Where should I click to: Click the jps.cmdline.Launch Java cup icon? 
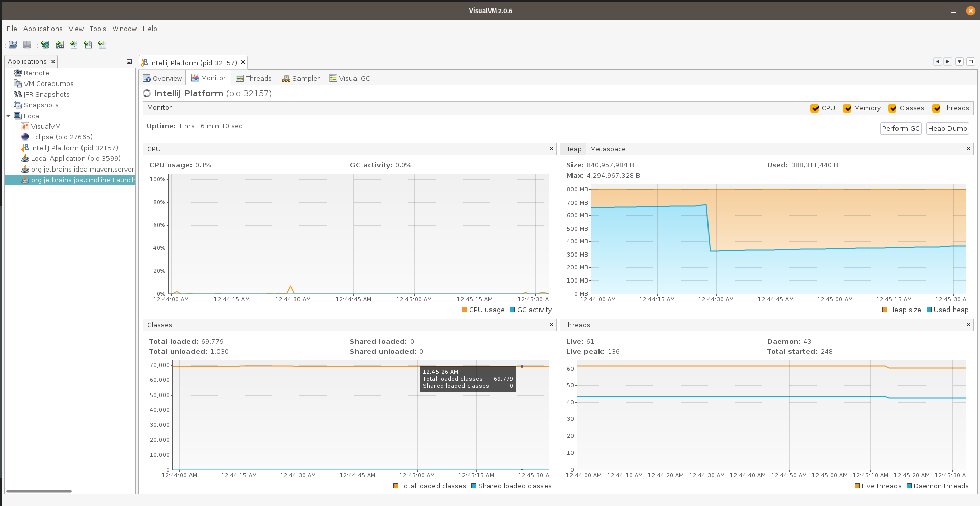tap(25, 180)
